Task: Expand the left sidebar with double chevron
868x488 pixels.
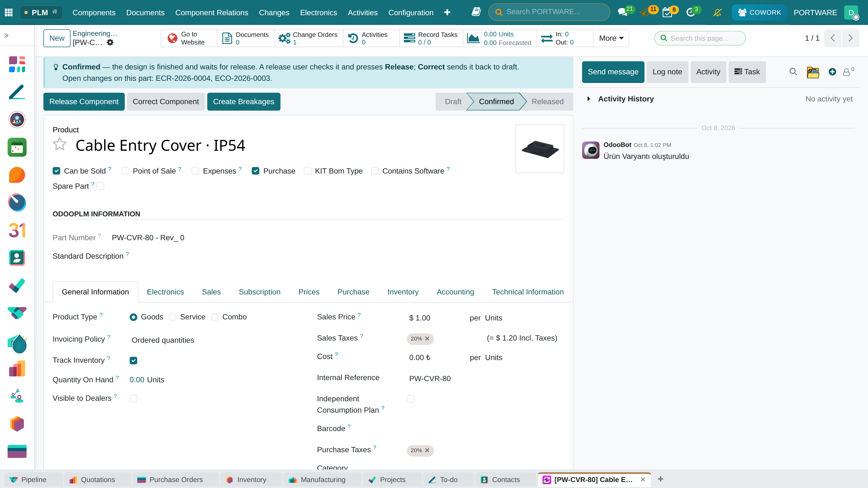Action: 7,35
